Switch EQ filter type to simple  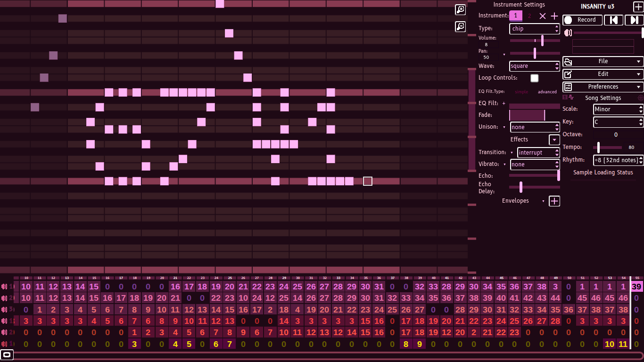521,92
